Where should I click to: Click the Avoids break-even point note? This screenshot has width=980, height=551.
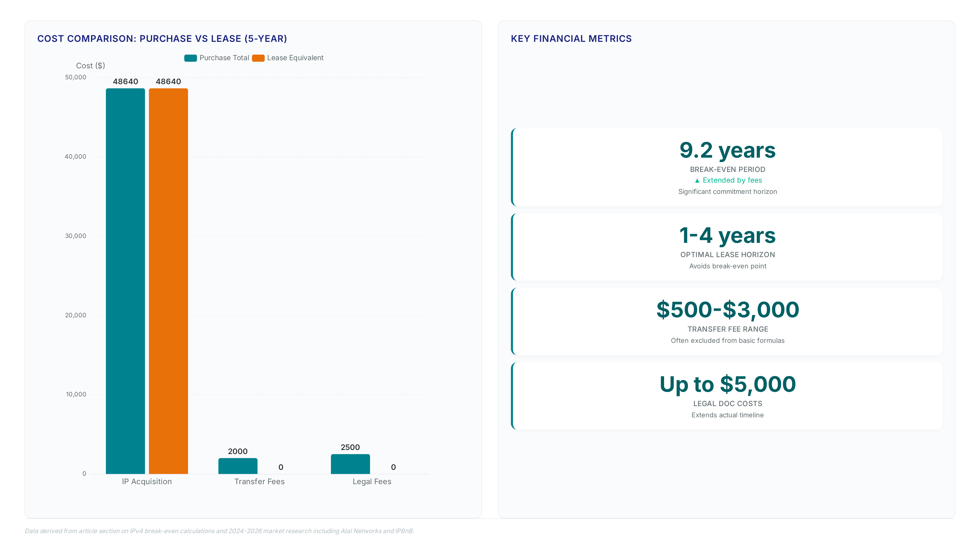coord(727,266)
